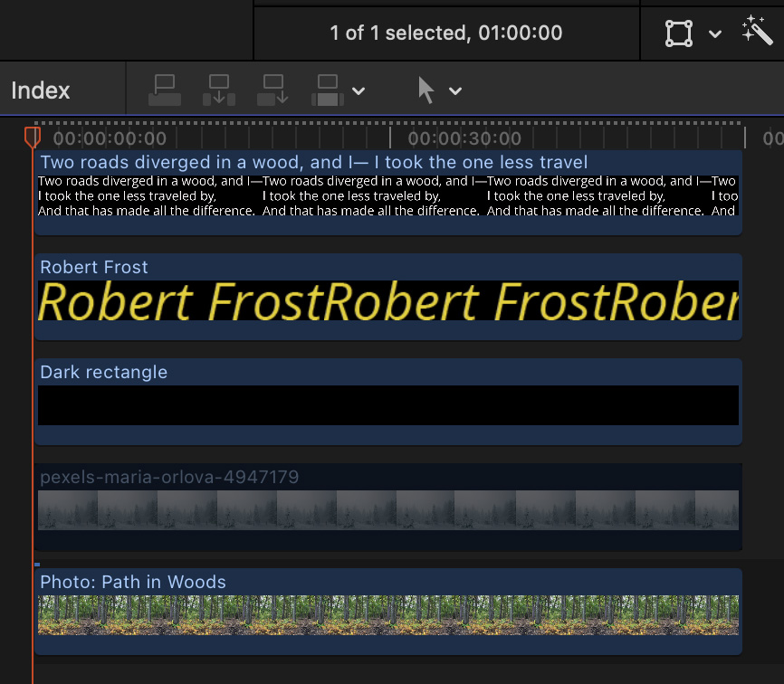784x684 pixels.
Task: Click the Insert clip edit icon
Action: [219, 90]
